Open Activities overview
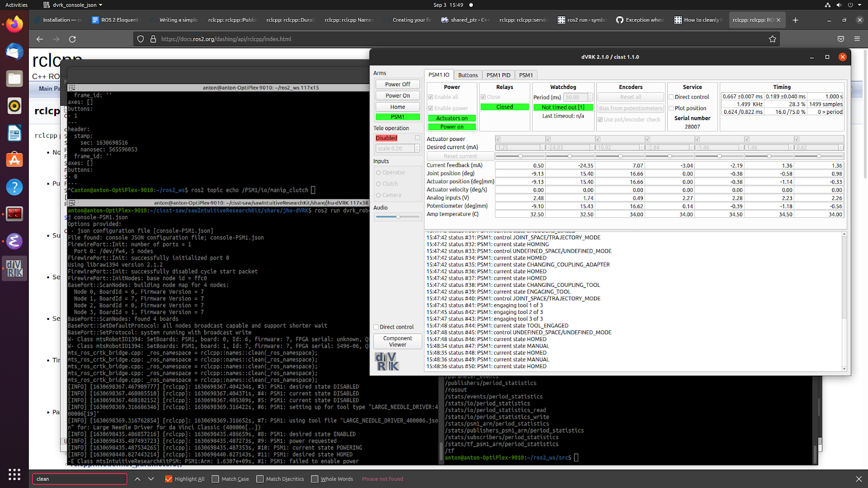 (x=16, y=5)
